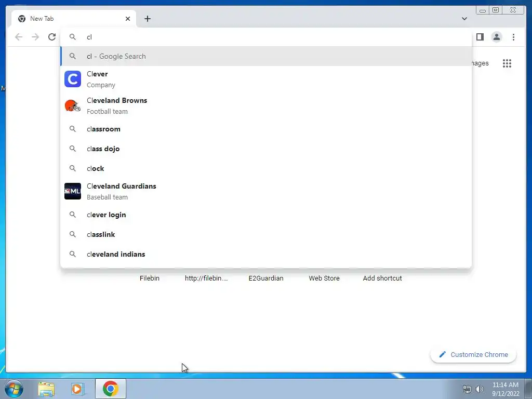Launch Windows Media Player from taskbar
The image size is (532, 399).
point(77,389)
